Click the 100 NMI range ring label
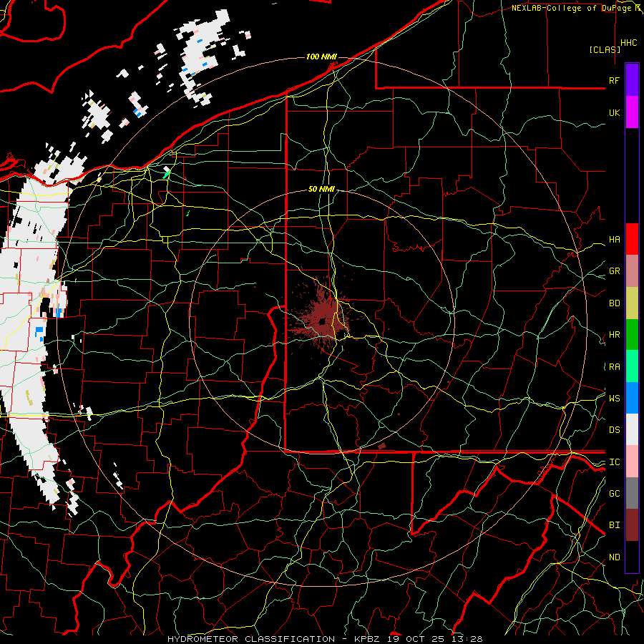This screenshot has height=644, width=644. click(321, 57)
